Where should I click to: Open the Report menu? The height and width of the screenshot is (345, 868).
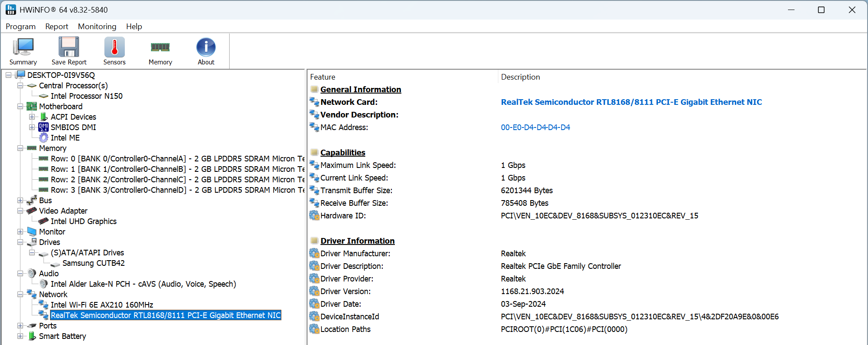point(57,27)
